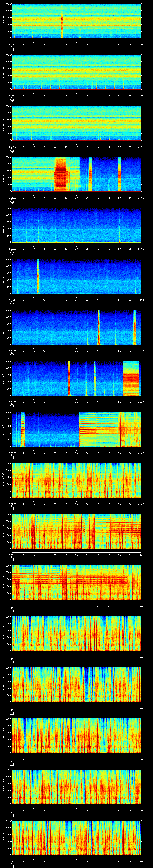This screenshot has height=868, width=153.
Task: Select the red burst at 23 seconds in 3:22 spectrogram
Action: (x=62, y=21)
